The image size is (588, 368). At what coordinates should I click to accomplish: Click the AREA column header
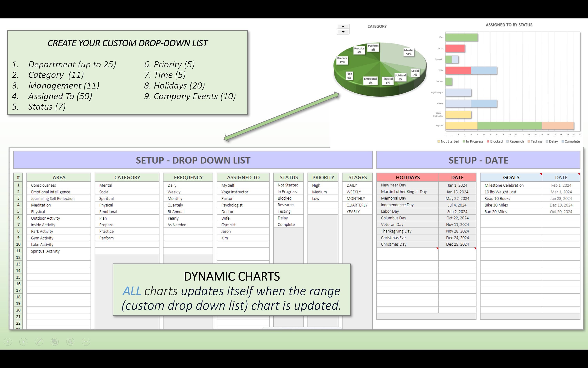[59, 177]
